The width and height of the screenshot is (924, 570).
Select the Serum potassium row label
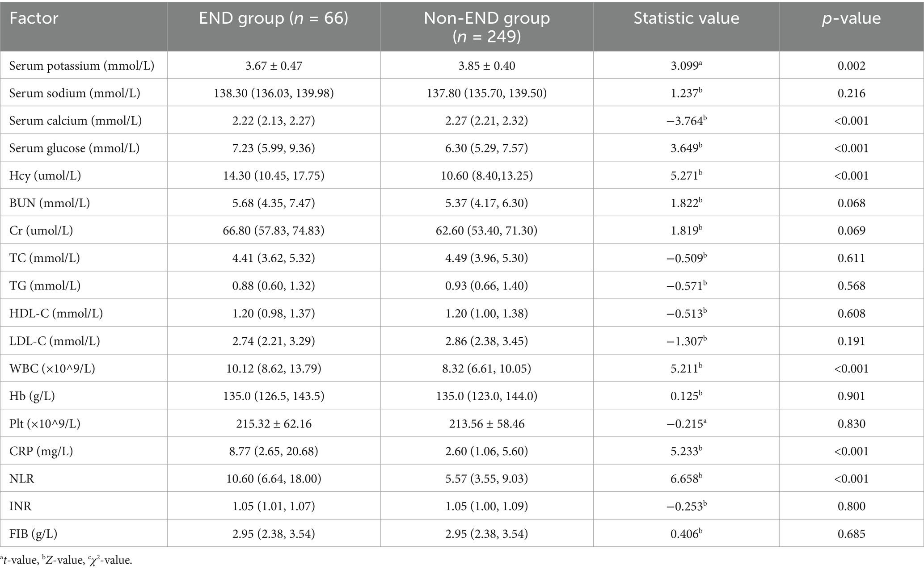tap(82, 66)
